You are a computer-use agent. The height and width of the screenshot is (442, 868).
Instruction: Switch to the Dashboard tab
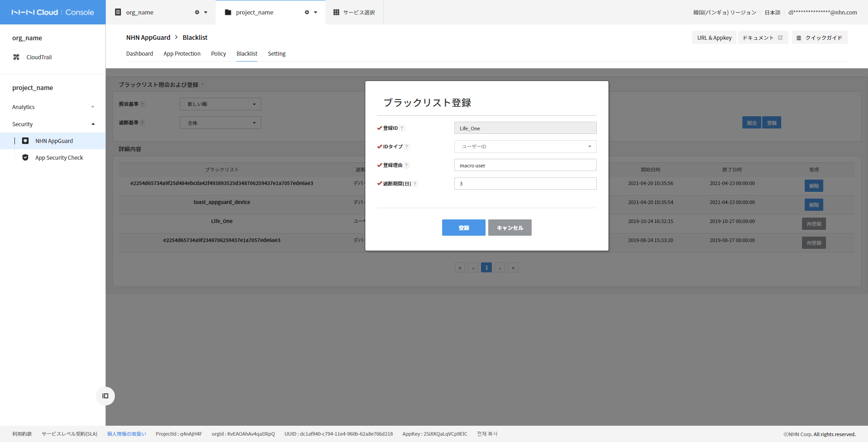tap(139, 53)
